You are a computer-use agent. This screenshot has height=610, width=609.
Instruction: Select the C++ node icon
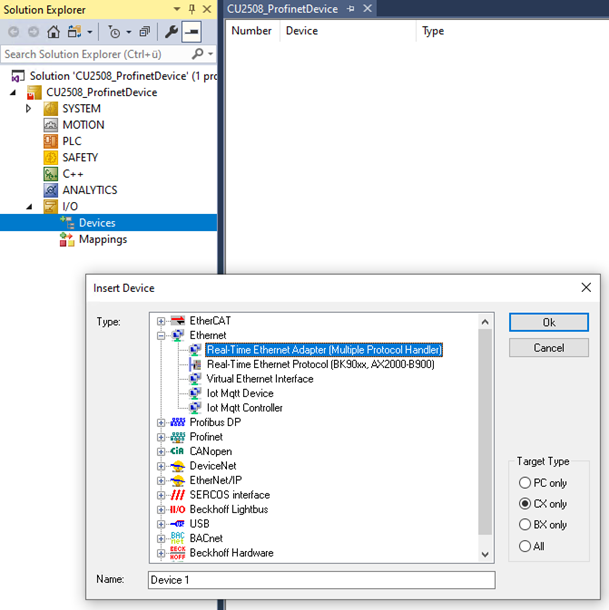(51, 174)
